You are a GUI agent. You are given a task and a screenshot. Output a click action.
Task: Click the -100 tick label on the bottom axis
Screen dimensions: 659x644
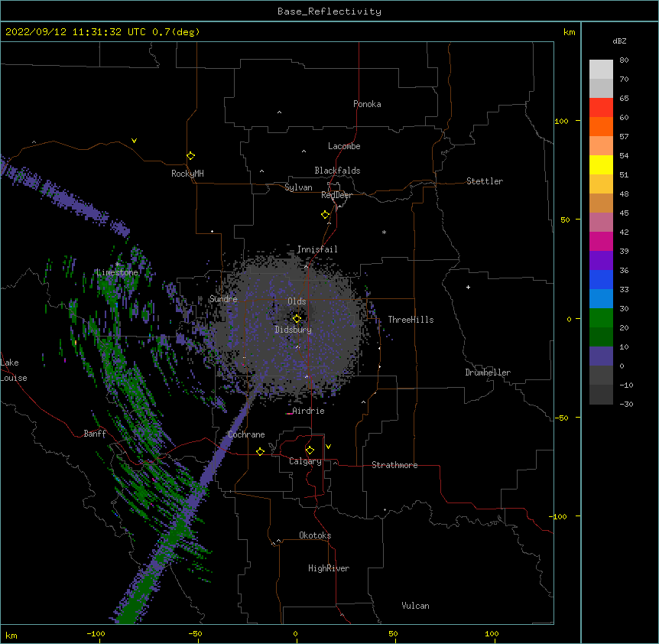coord(96,633)
